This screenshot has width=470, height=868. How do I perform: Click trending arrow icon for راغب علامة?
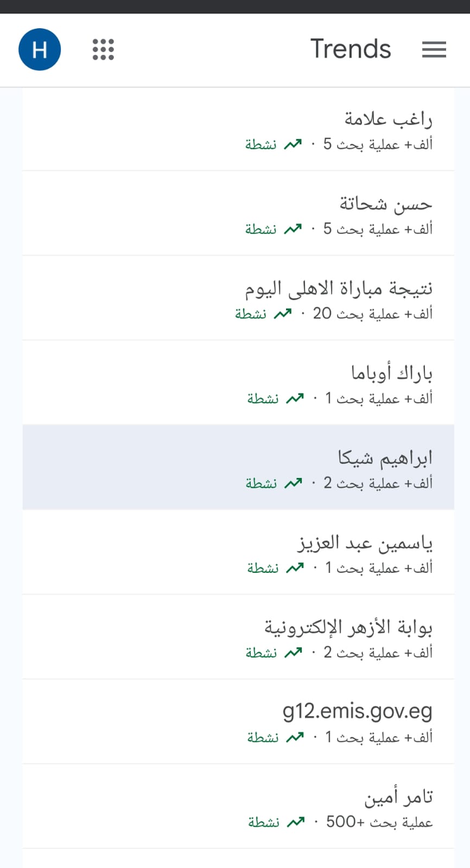[x=293, y=144]
